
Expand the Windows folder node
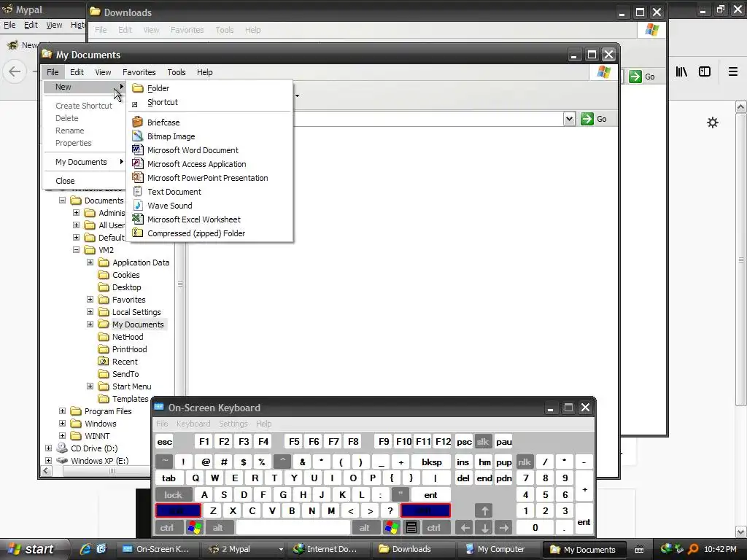click(x=63, y=423)
